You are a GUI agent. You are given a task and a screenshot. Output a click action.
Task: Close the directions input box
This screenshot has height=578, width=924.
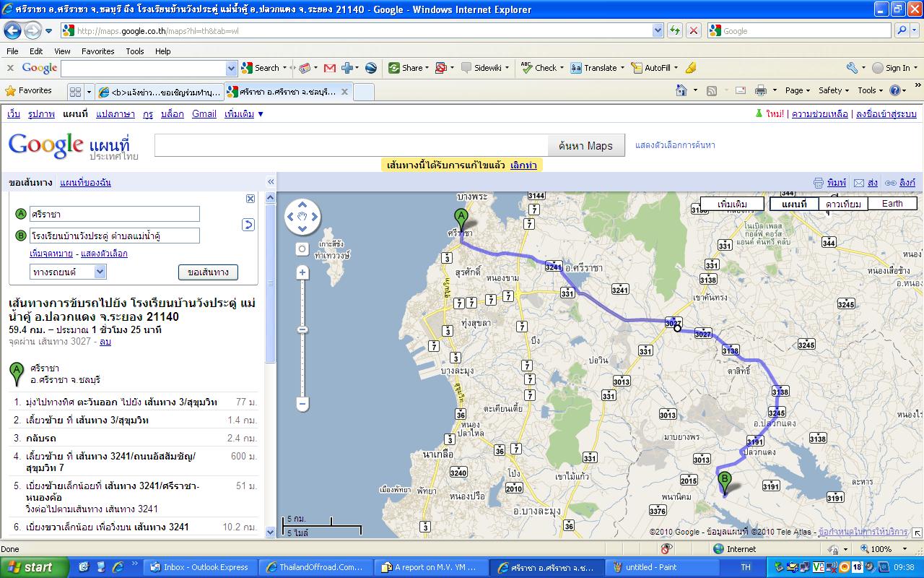(x=250, y=199)
